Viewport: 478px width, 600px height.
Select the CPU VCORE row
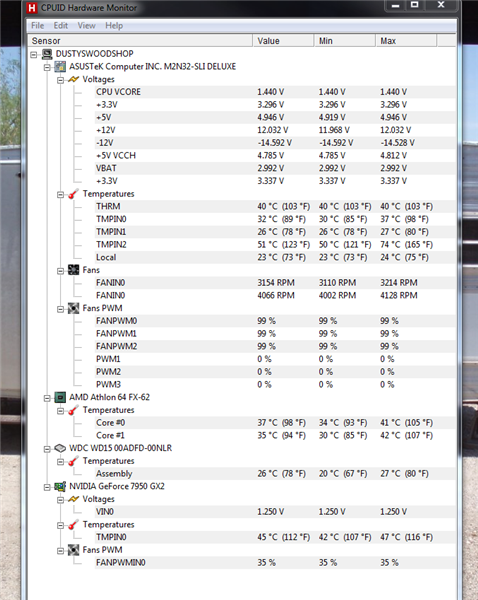pos(275,92)
